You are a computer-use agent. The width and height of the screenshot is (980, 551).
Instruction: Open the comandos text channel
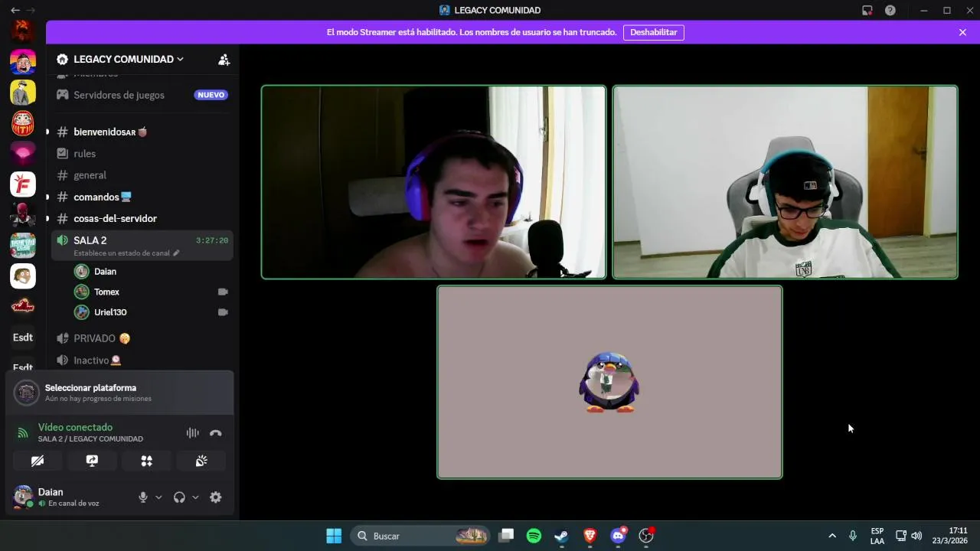(142, 197)
